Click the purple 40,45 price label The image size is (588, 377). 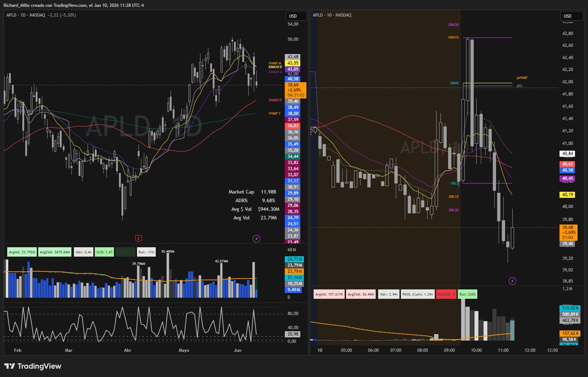(567, 179)
